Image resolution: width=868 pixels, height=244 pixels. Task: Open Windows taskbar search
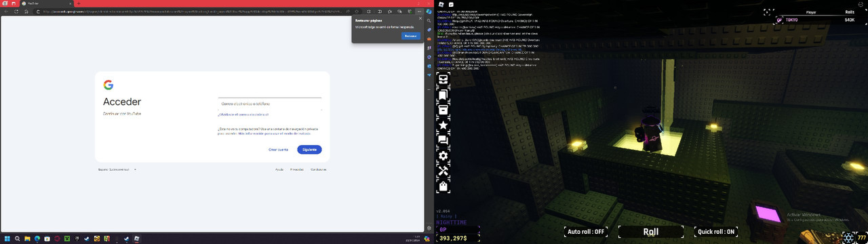point(17,239)
